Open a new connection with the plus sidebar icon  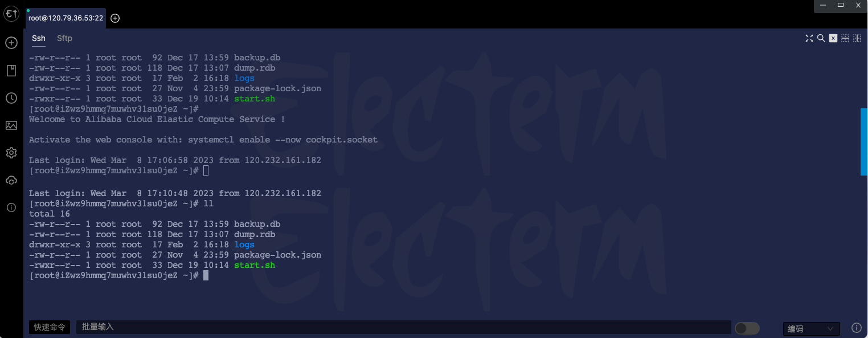click(11, 43)
